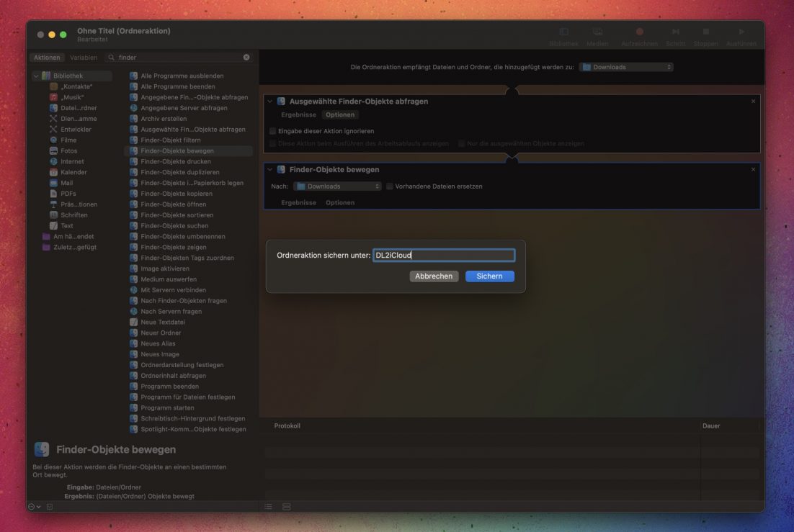Open the 'Nach:' Downloads destination dropdown
This screenshot has height=532, width=794.
[x=337, y=186]
